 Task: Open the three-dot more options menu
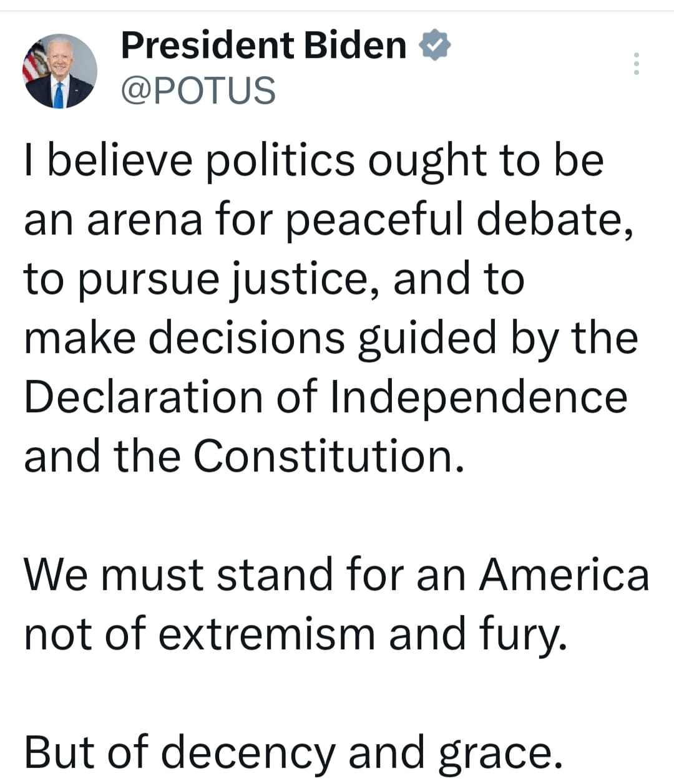pos(636,64)
